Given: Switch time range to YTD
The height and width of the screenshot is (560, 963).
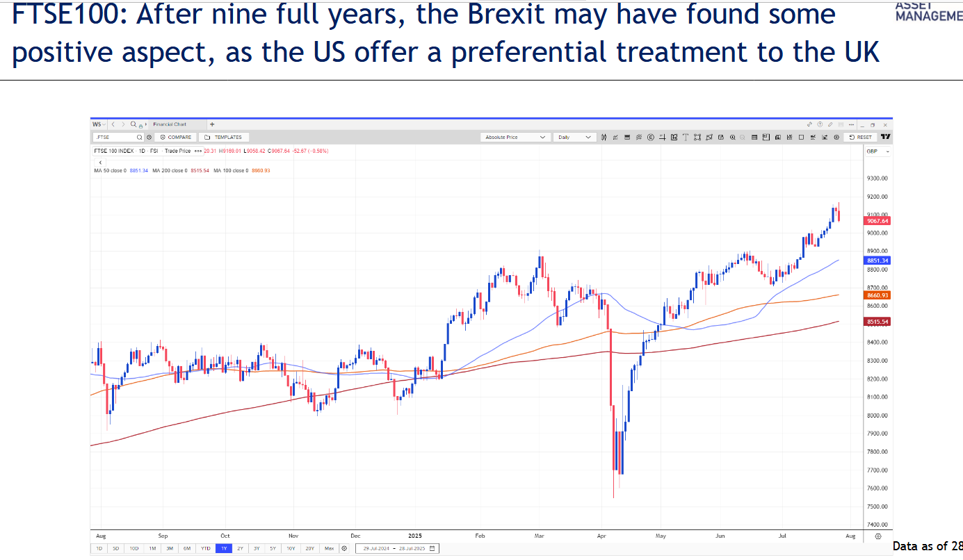Looking at the screenshot, I should pyautogui.click(x=206, y=548).
